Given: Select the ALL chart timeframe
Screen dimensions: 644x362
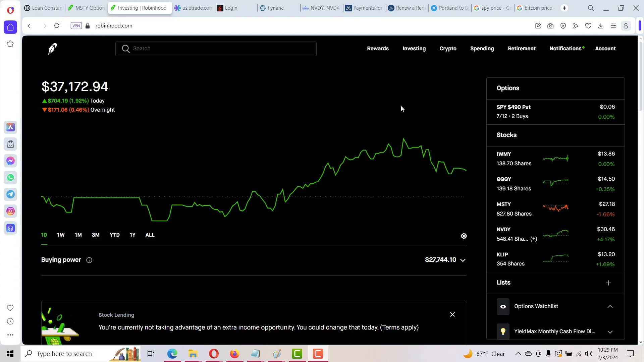Looking at the screenshot, I should coord(150,235).
